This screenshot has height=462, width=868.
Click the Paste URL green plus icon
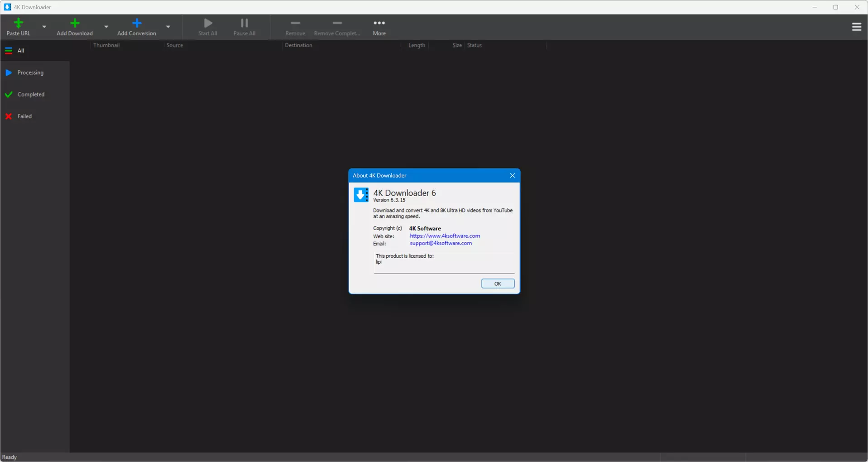19,23
